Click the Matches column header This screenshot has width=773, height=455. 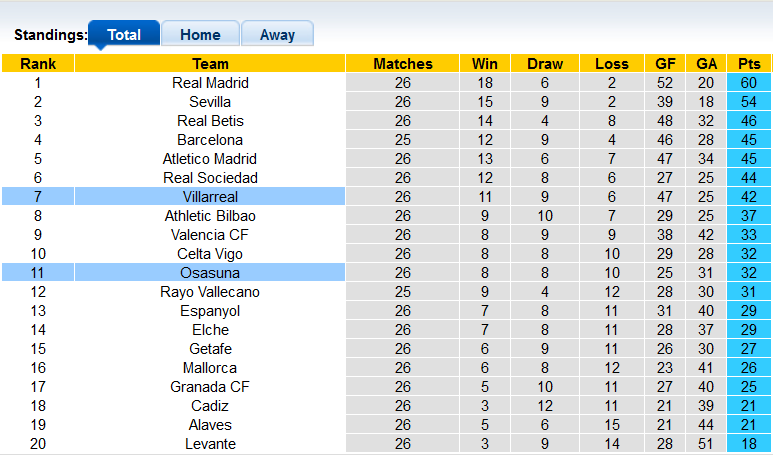(x=403, y=64)
